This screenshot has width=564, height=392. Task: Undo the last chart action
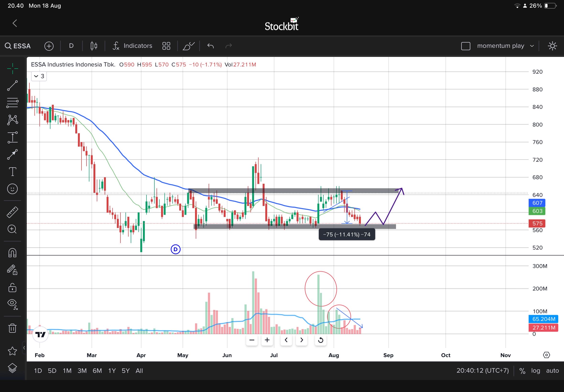click(x=211, y=46)
